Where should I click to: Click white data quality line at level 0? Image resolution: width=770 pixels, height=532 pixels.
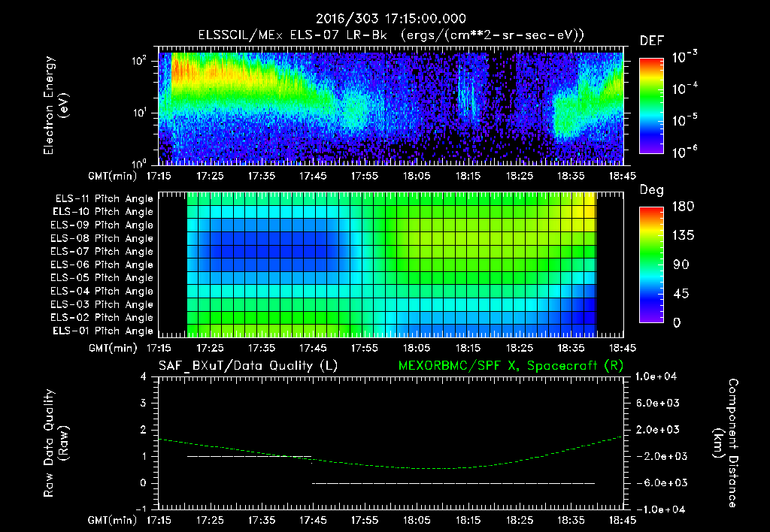453,483
